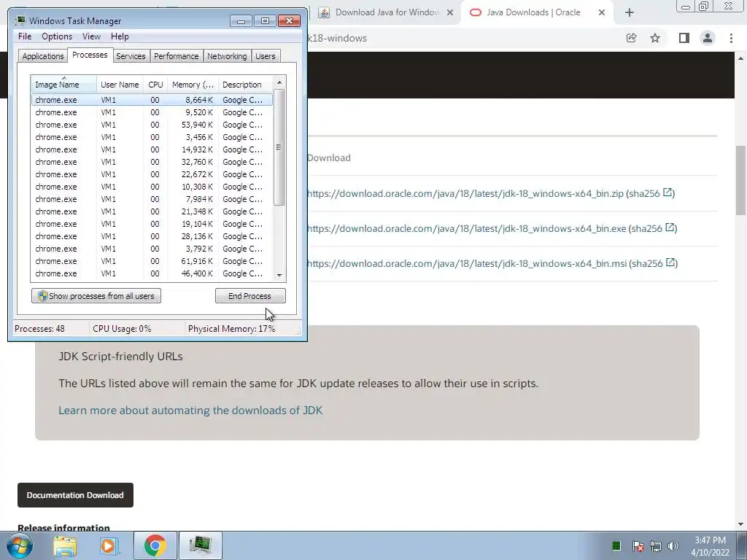Close the Download Java for Windows tab
The width and height of the screenshot is (747, 560).
click(449, 12)
